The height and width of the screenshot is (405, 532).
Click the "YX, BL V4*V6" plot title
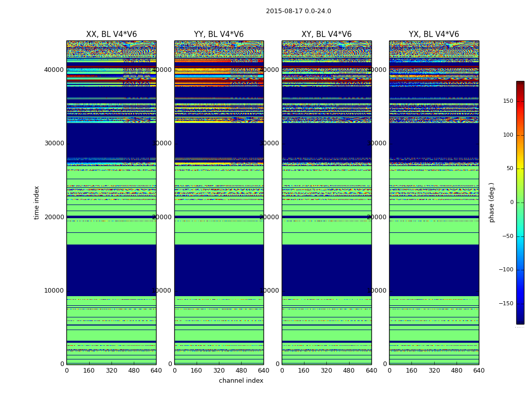tap(434, 34)
